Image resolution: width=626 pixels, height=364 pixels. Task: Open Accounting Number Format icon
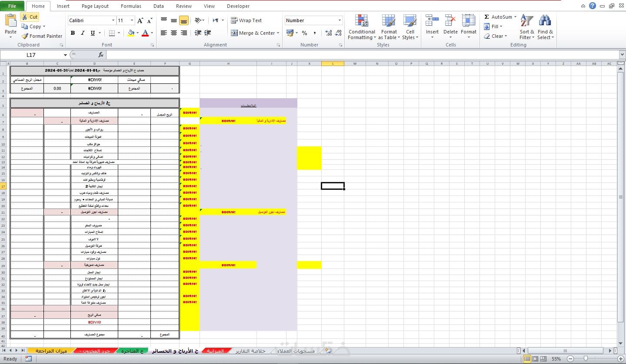click(290, 33)
